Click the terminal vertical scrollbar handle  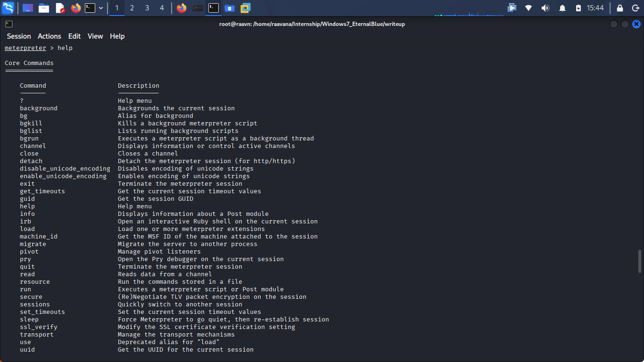point(640,261)
